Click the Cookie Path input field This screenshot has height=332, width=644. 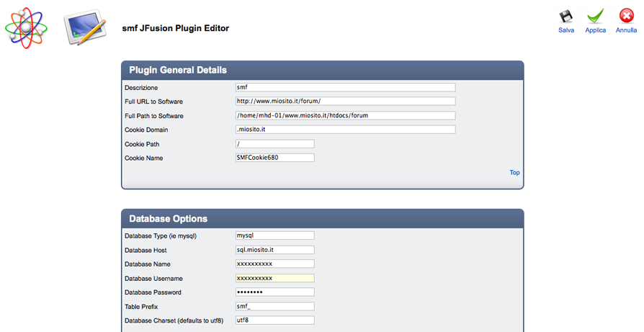[x=274, y=144]
